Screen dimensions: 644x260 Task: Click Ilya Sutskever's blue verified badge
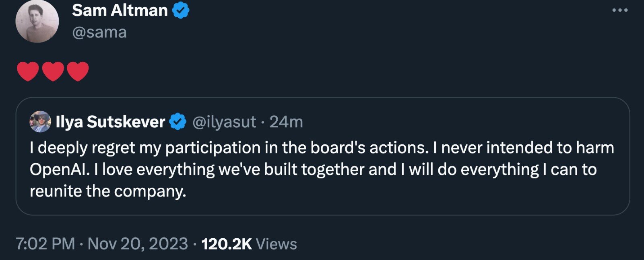tap(178, 122)
